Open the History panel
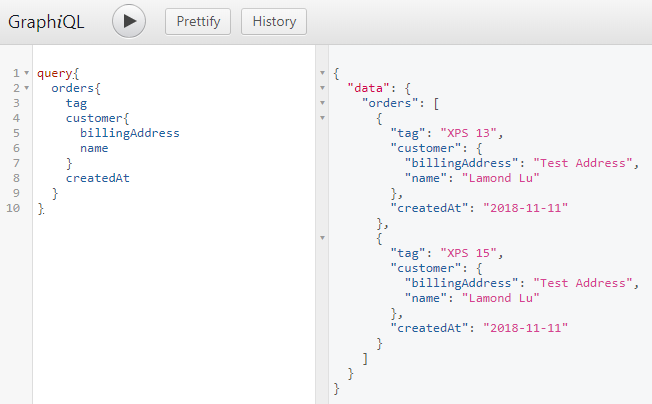The width and height of the screenshot is (652, 404). pyautogui.click(x=275, y=21)
